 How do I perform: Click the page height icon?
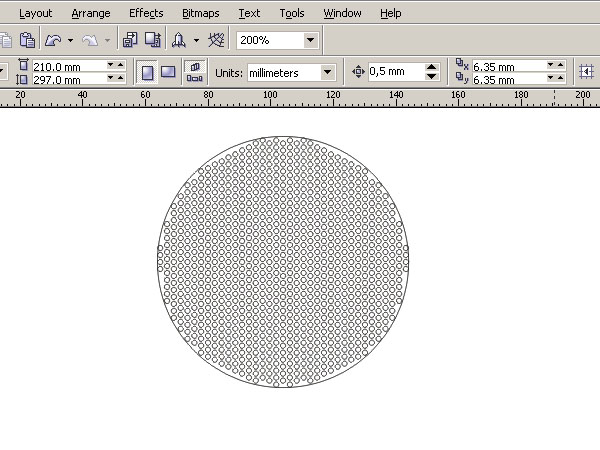coord(22,79)
